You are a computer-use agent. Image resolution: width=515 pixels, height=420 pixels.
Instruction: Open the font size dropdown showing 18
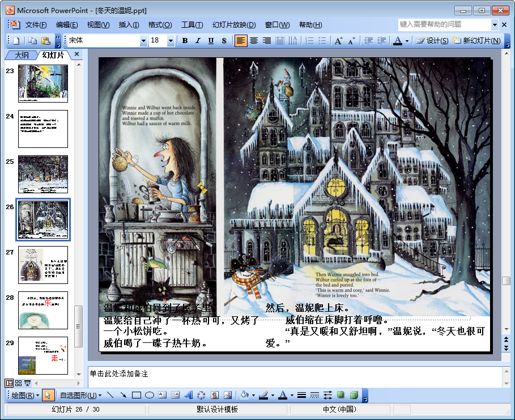[171, 41]
